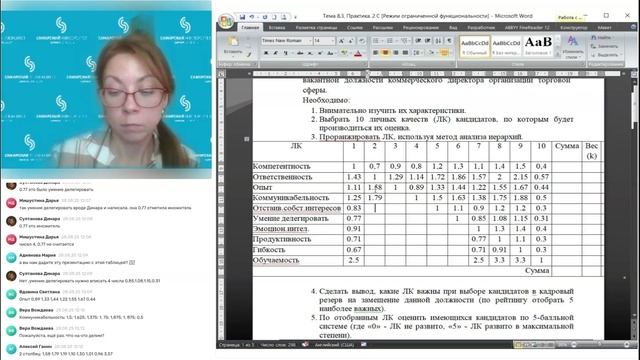Apply underline formatting
The width and height of the screenshot is (640, 360).
click(x=285, y=53)
